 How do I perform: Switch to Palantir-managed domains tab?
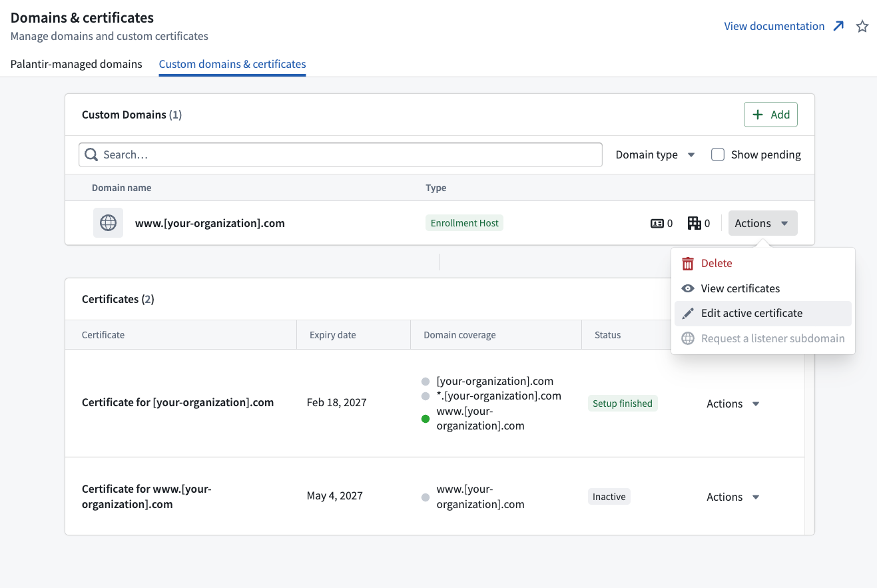77,64
